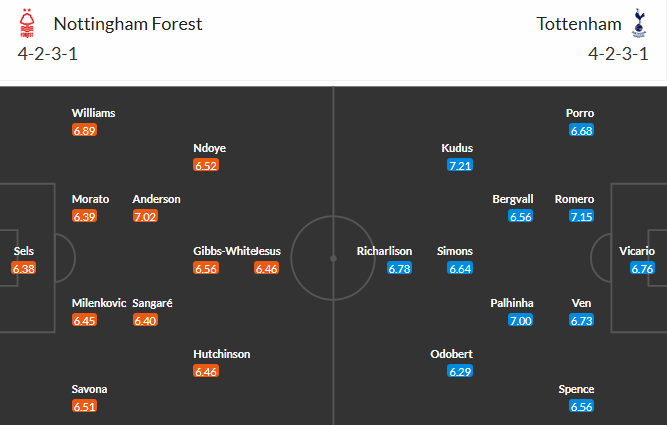This screenshot has width=667, height=425.
Task: Open Kudus's player profile
Action: (x=457, y=148)
